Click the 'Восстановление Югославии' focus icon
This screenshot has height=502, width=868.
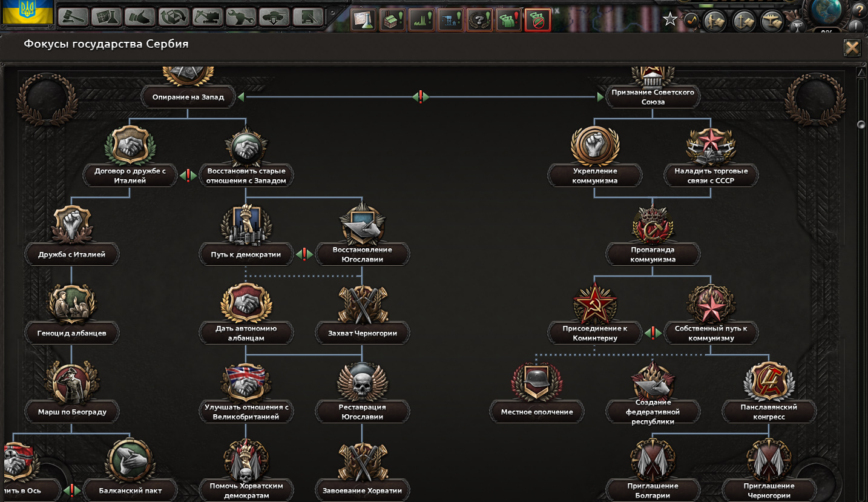(x=363, y=225)
